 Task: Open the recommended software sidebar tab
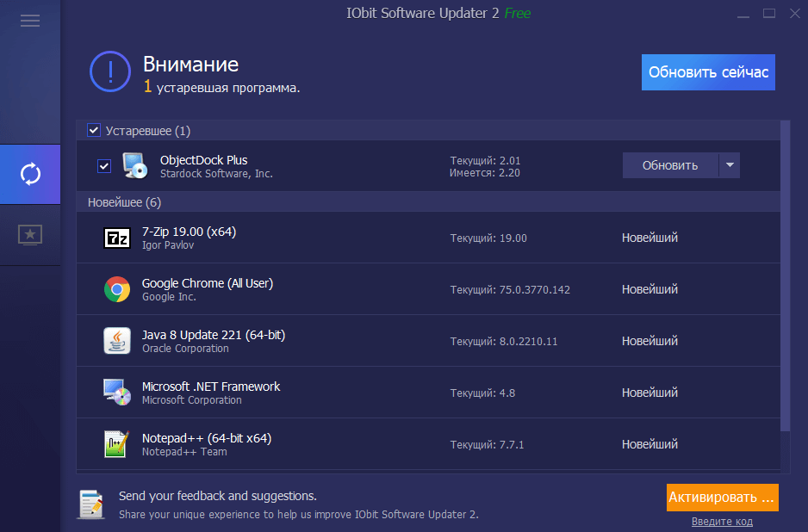pyautogui.click(x=30, y=234)
